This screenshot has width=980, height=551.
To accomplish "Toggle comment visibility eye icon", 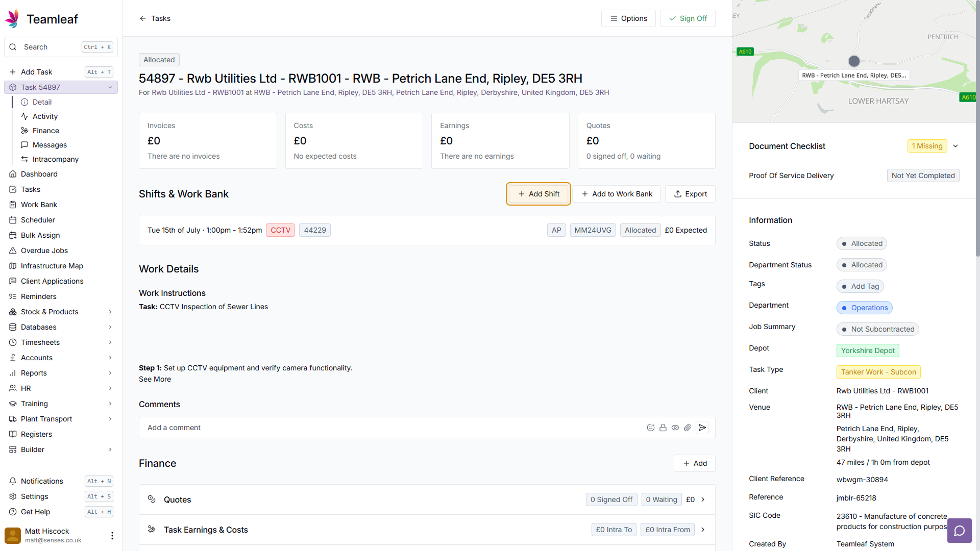I will [675, 428].
